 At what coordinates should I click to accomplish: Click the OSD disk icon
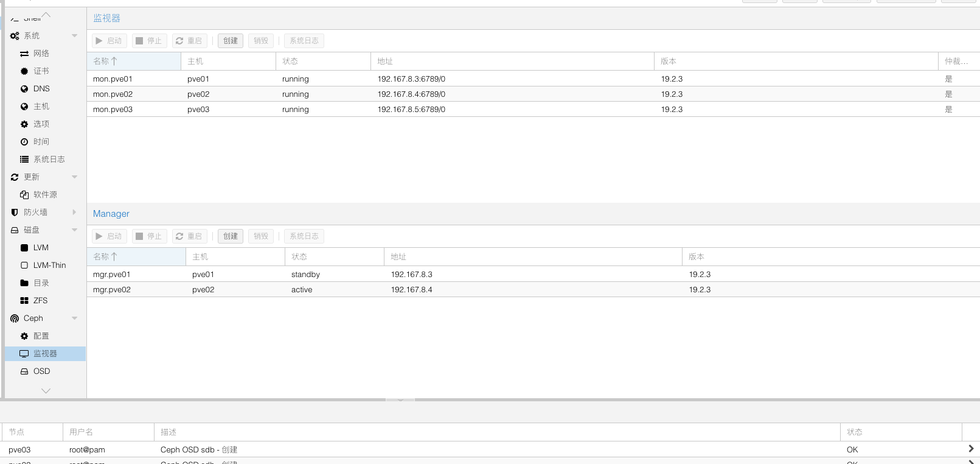click(24, 371)
